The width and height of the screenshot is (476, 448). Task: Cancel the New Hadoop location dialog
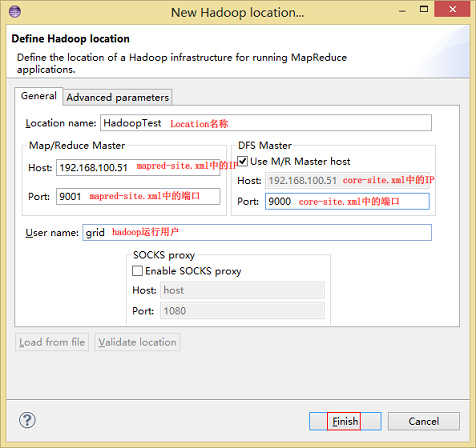point(424,421)
